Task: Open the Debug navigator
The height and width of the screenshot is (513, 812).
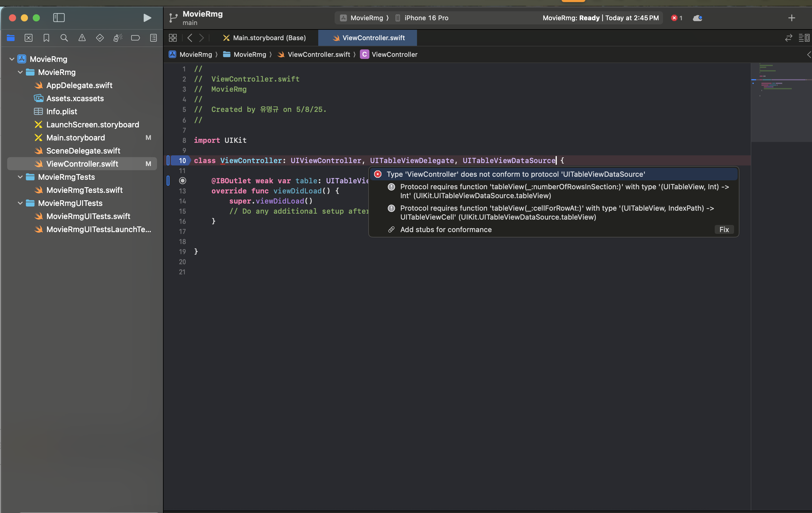Action: [x=118, y=38]
